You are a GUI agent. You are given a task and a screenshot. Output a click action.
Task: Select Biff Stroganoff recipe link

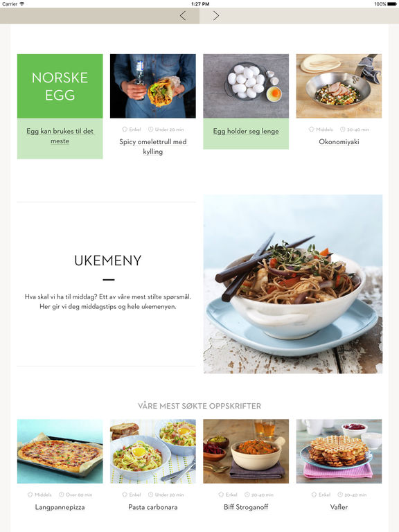point(246,507)
